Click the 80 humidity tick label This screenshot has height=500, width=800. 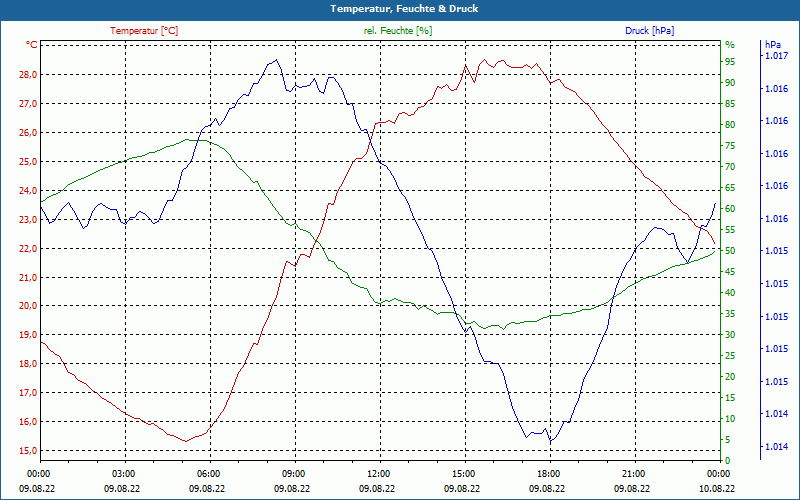pyautogui.click(x=730, y=125)
